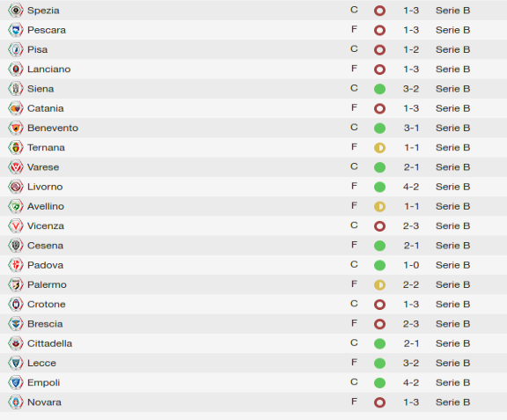Click the Spezia club crest icon
The height and width of the screenshot is (420, 507).
coord(16,11)
